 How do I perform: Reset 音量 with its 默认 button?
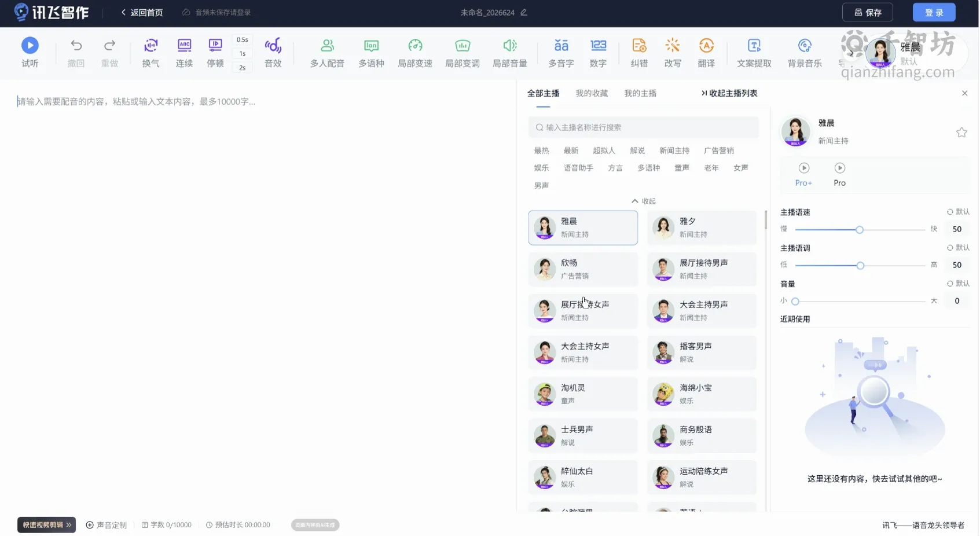[x=958, y=284]
